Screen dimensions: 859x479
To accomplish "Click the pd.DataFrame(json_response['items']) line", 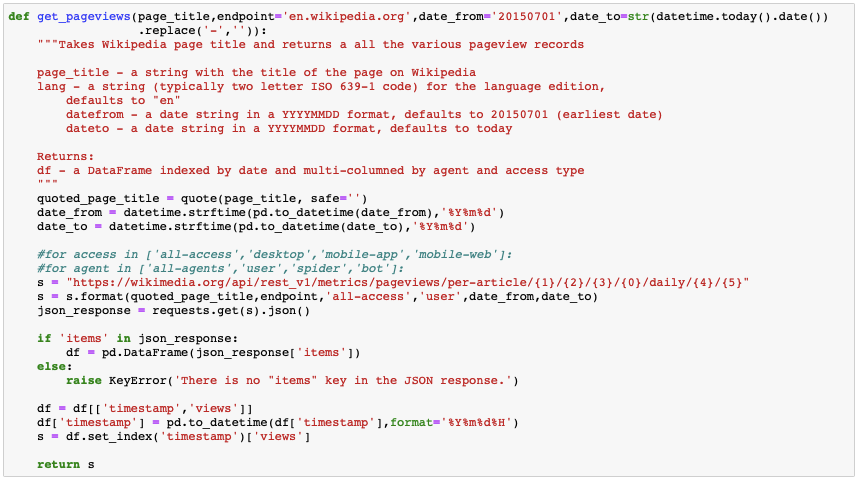I will pyautogui.click(x=213, y=352).
